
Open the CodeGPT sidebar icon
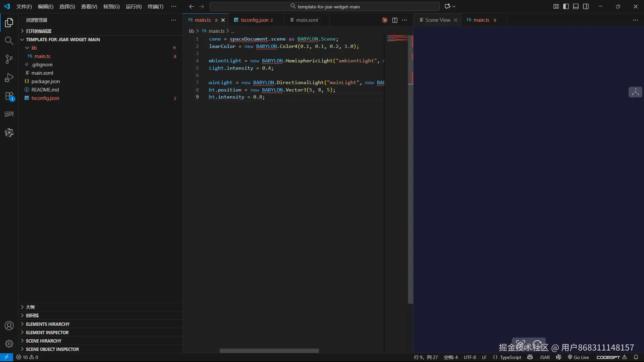coord(9,114)
